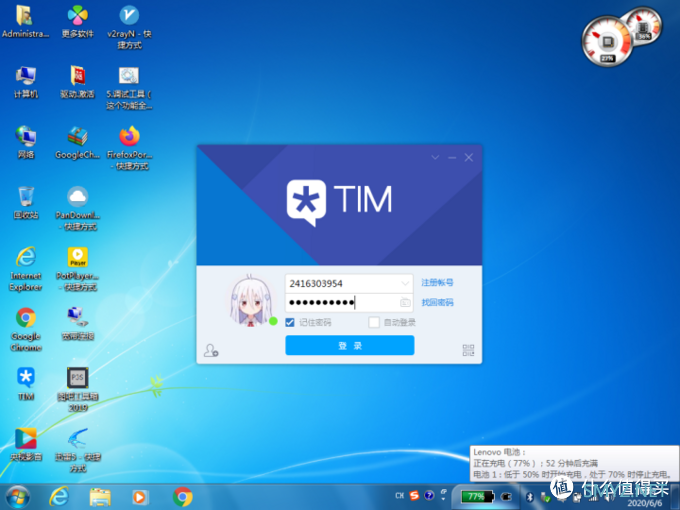Open the 图吧工具箱 2019 desktop icon
This screenshot has height=510, width=680.
(x=78, y=389)
